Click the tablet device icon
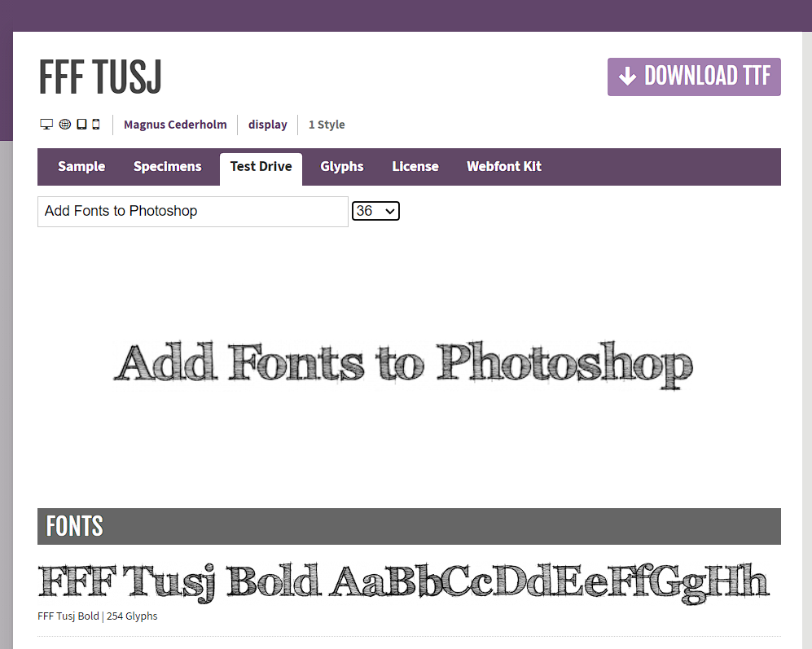Viewport: 812px width, 649px height. 81,125
